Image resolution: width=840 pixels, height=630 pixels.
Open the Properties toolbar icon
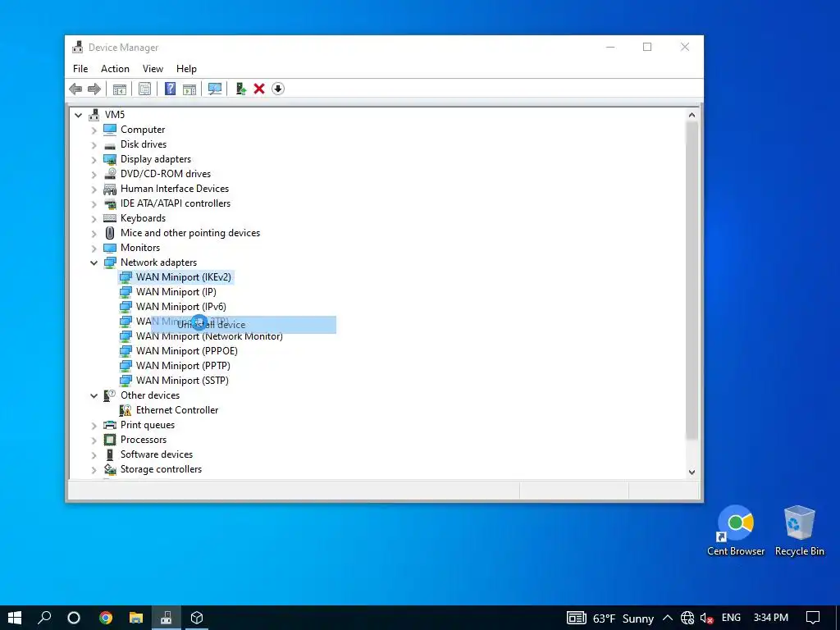click(144, 89)
